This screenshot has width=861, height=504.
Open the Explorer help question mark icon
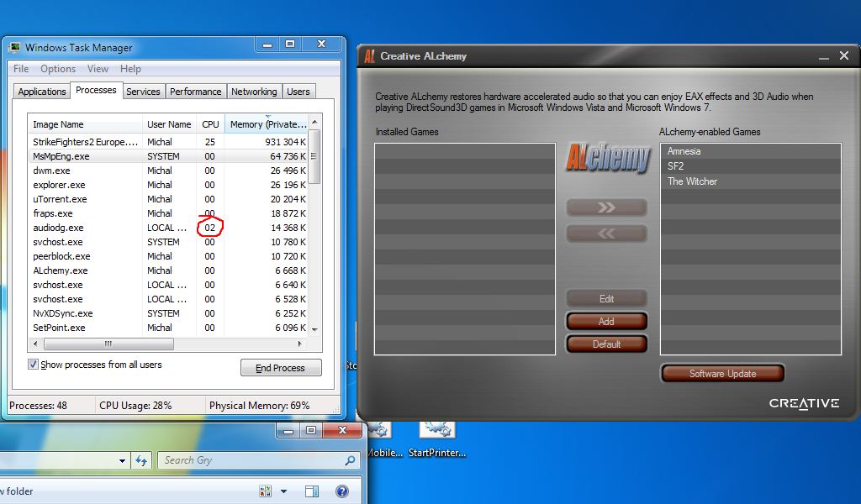[342, 491]
